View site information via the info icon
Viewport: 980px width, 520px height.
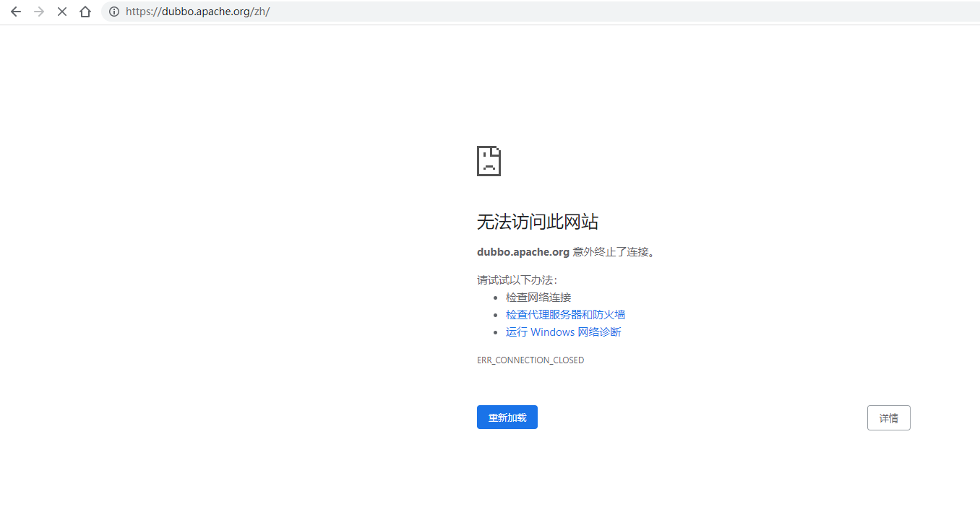(113, 12)
